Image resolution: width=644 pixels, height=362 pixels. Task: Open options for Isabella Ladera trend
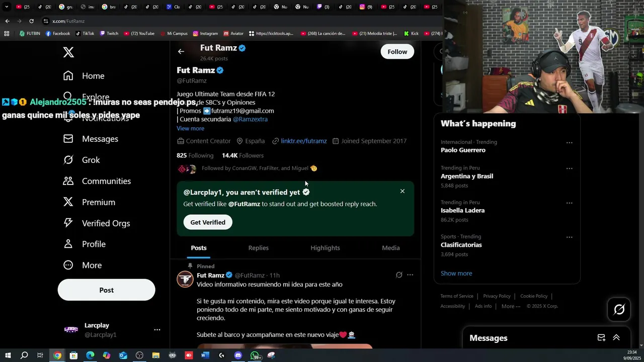click(x=570, y=203)
